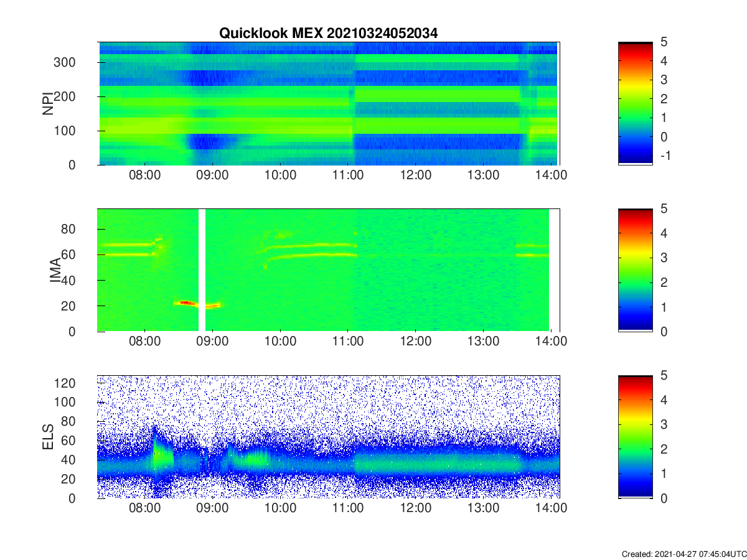Click the "12:00" tick under ELS plot

pos(416,510)
